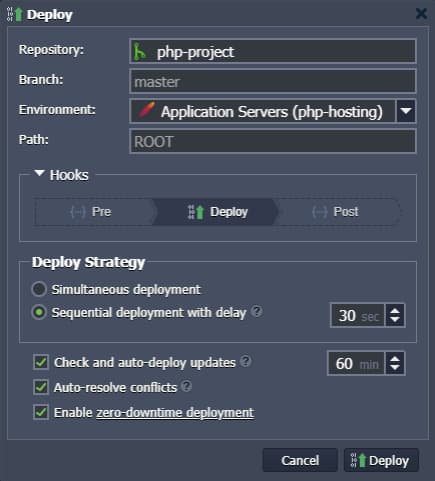Click the Deploy icon in dialog title
Image resolution: width=435 pixels, height=481 pixels.
click(15, 14)
